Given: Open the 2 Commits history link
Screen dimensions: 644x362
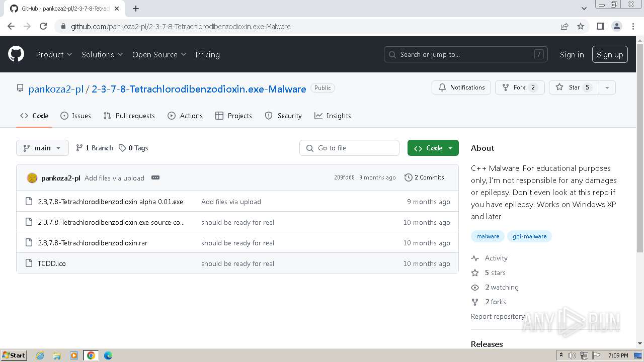Looking at the screenshot, I should click(424, 177).
